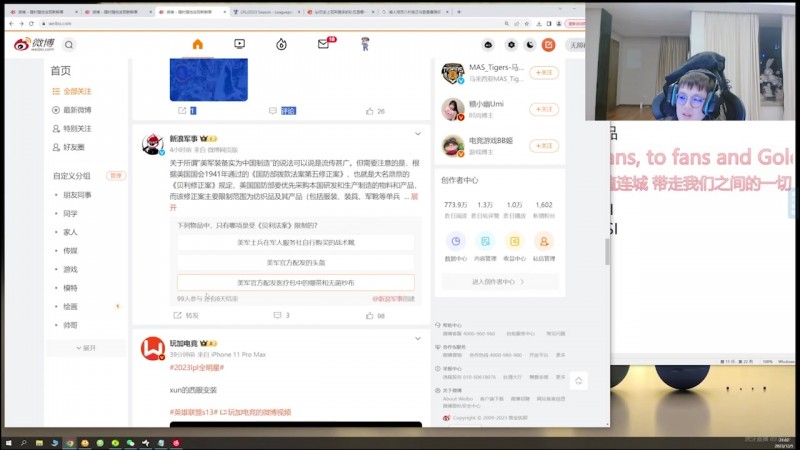Screen dimensions: 800x450
Task: Open 朋友同事 group in sidebar
Action: (77, 195)
